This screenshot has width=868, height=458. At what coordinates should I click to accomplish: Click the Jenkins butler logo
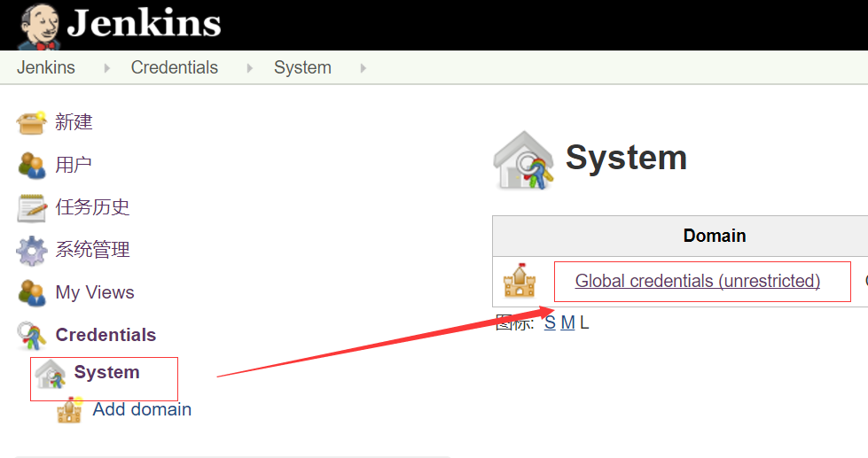[x=39, y=26]
